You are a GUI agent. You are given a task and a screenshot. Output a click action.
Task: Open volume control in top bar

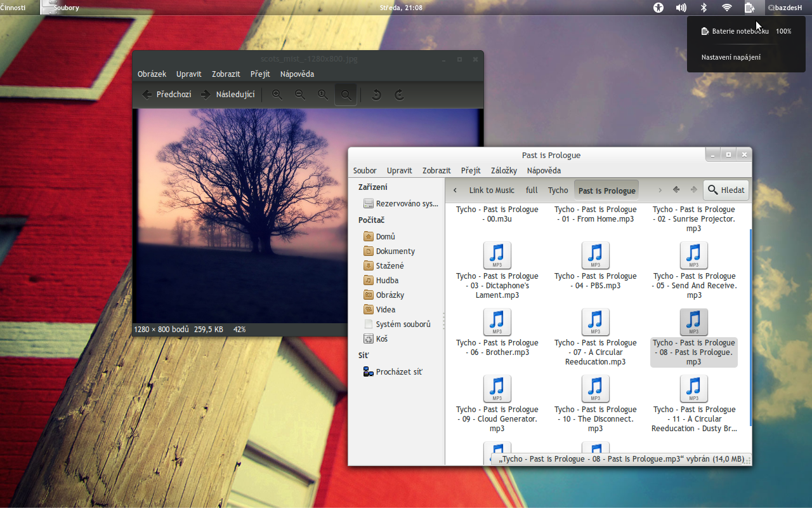pos(681,8)
